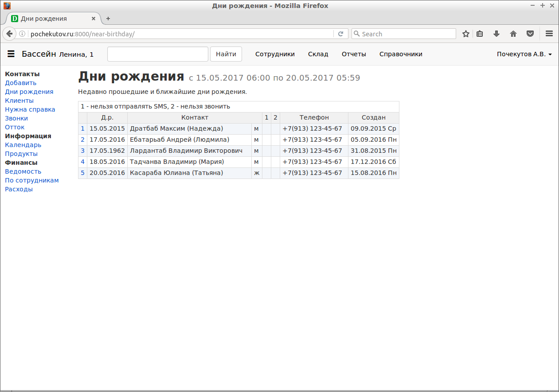Click the magnifier icon in the Search box
The image size is (559, 392).
pos(356,34)
